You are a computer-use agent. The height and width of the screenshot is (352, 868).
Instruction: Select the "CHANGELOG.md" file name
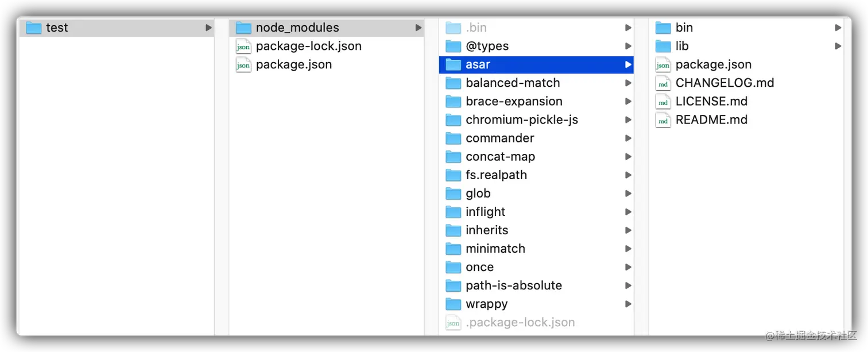[724, 83]
